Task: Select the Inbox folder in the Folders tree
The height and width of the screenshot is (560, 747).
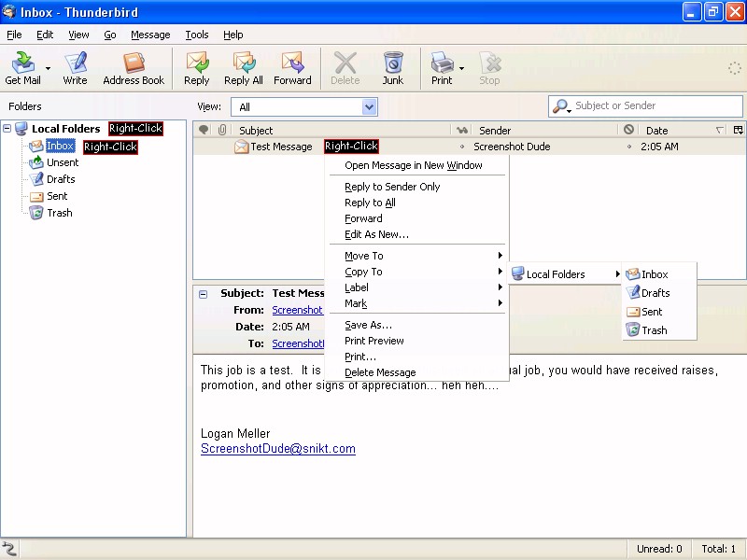Action: 60,146
